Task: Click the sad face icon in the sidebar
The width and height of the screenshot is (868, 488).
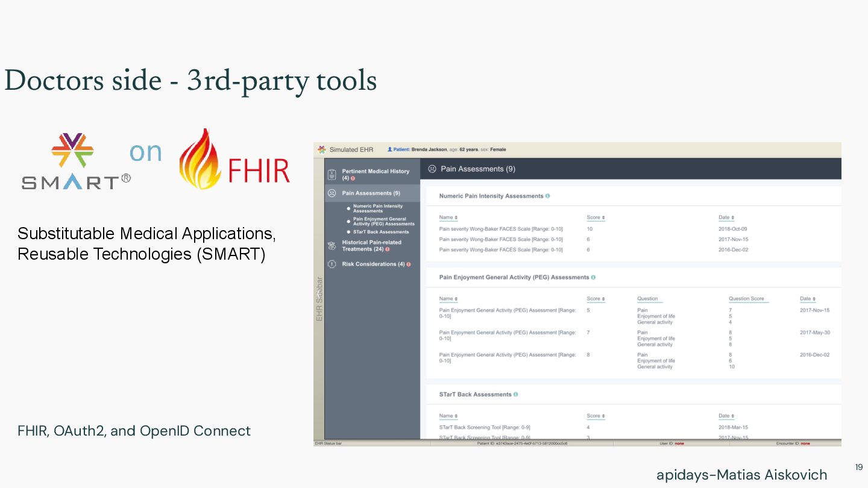Action: click(332, 193)
